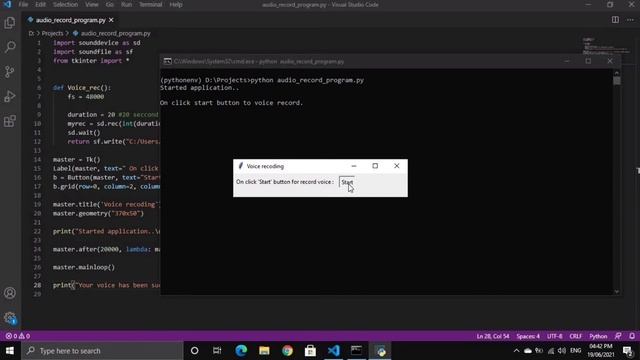640x360 pixels.
Task: Open Task View on taskbar
Action: point(217,351)
